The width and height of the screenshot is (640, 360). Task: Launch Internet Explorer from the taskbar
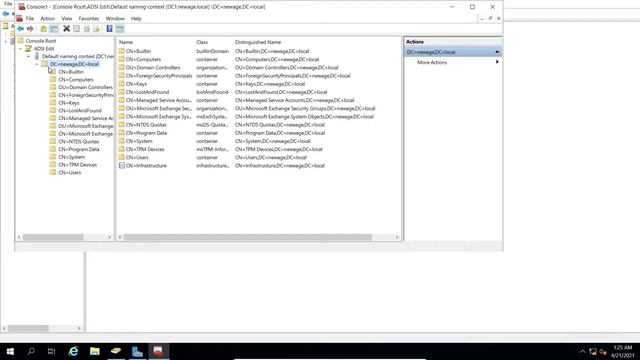tap(73, 351)
